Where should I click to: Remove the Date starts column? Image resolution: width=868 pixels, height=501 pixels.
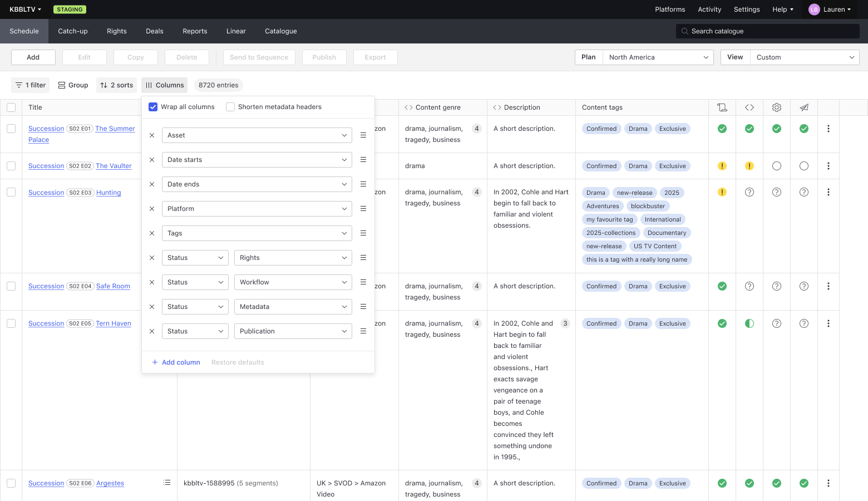point(152,160)
